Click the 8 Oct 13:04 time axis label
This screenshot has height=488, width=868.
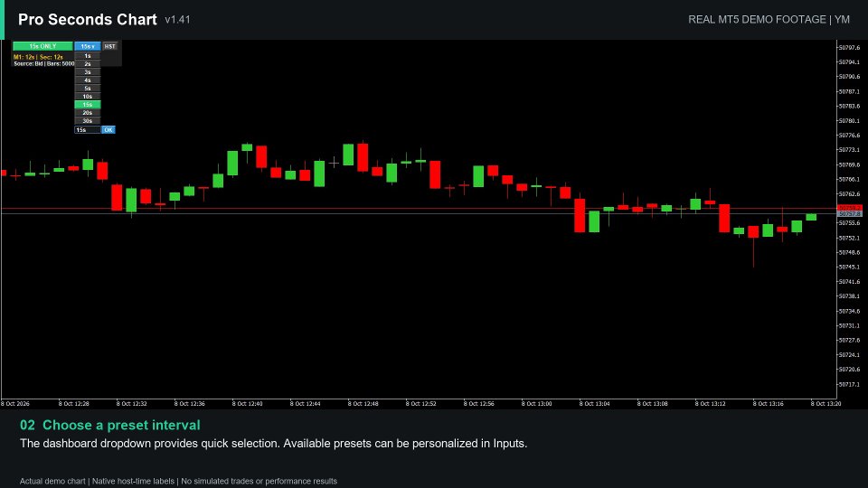(595, 404)
